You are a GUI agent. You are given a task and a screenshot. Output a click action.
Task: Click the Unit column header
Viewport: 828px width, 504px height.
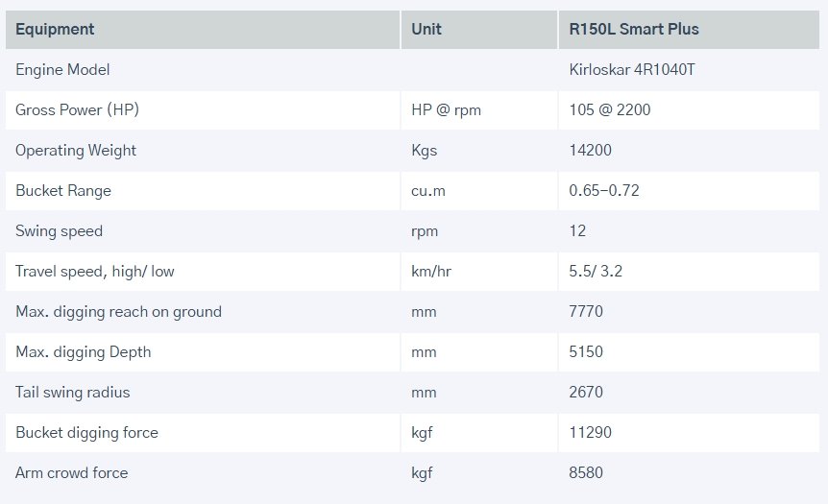[426, 29]
